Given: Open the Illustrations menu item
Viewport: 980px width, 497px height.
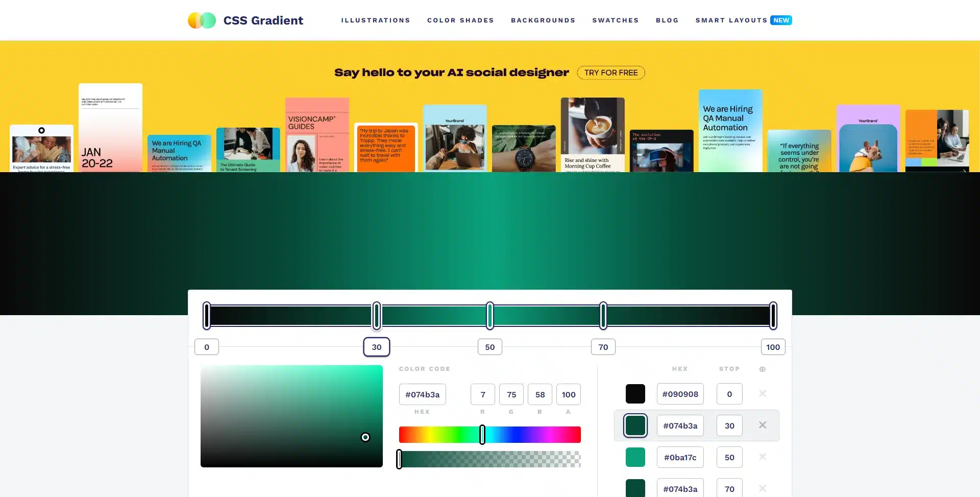Looking at the screenshot, I should (375, 20).
